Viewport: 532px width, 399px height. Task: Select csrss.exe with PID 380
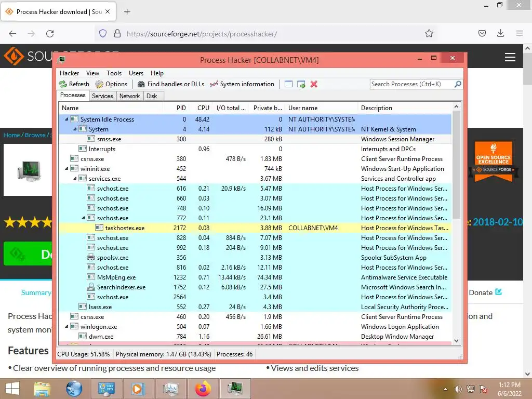coord(255,159)
